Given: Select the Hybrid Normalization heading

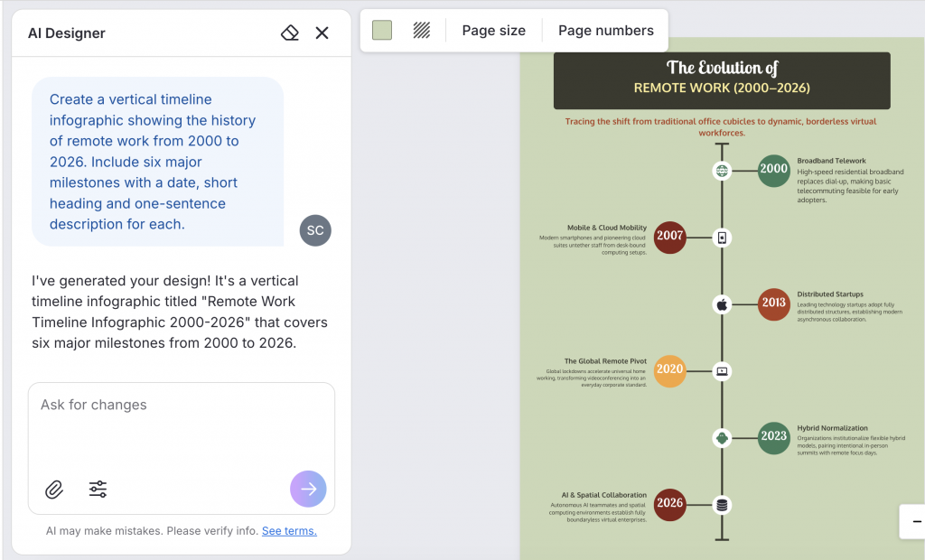Looking at the screenshot, I should pos(832,428).
